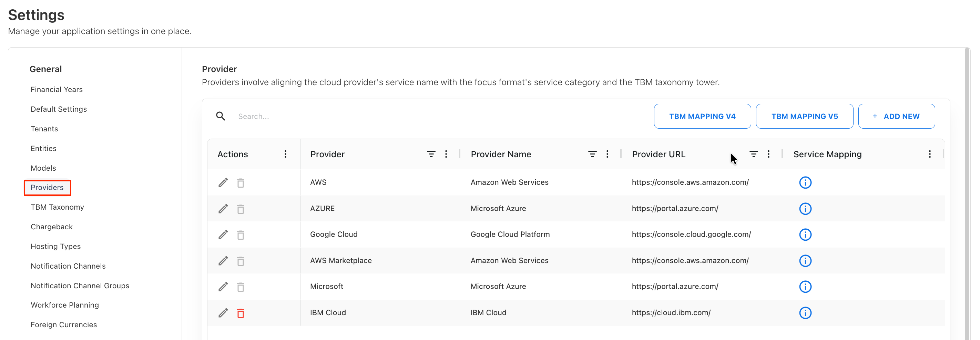
Task: Filter the Provider column
Action: pos(431,154)
